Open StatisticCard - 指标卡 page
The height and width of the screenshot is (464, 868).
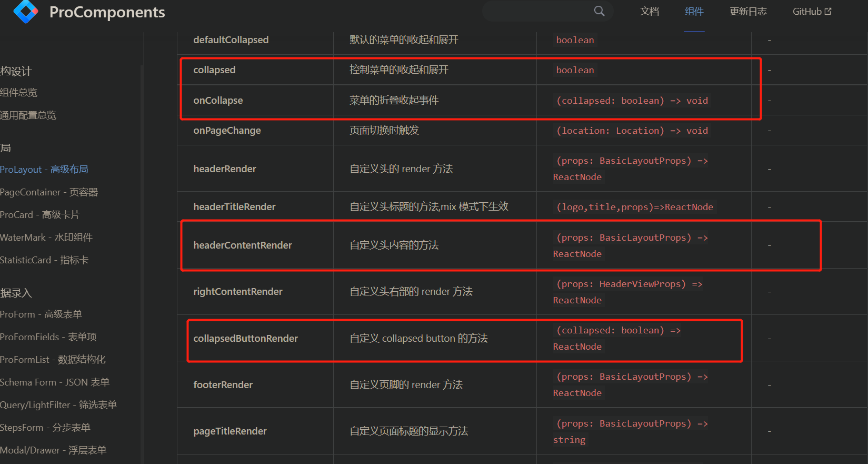pyautogui.click(x=44, y=260)
